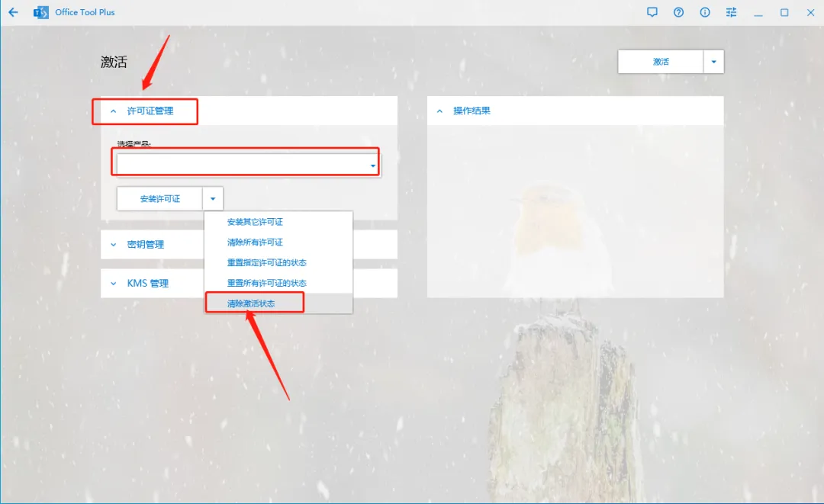The width and height of the screenshot is (824, 504).
Task: Open the help question mark icon
Action: [x=678, y=12]
